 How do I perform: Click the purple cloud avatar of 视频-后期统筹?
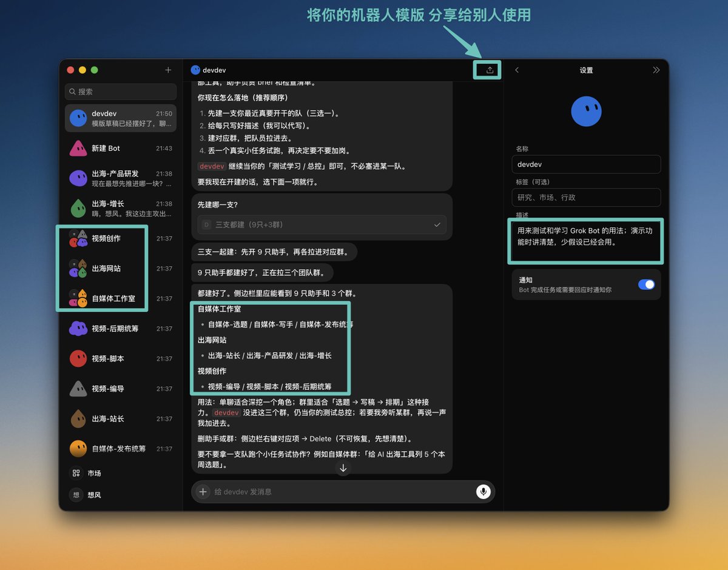point(78,328)
